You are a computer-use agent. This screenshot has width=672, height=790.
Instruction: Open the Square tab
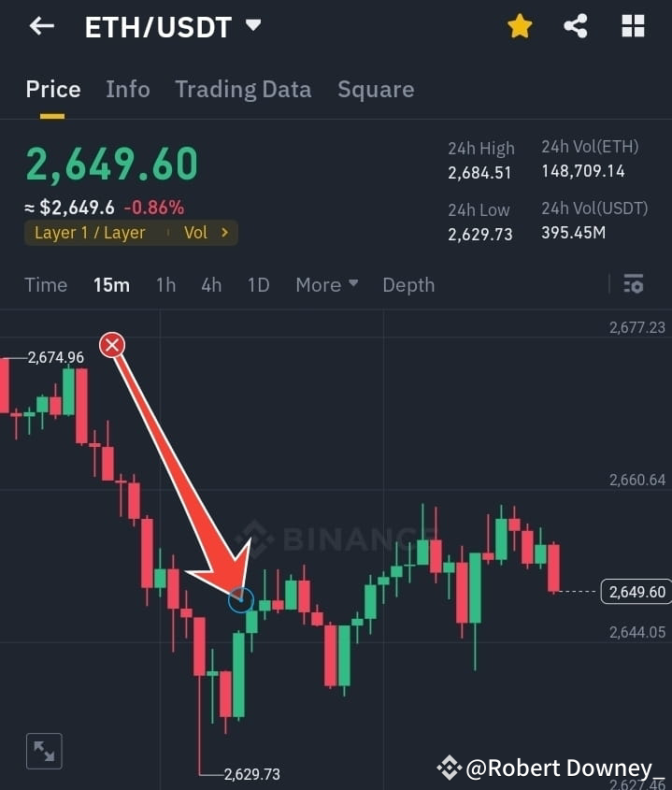coord(376,90)
